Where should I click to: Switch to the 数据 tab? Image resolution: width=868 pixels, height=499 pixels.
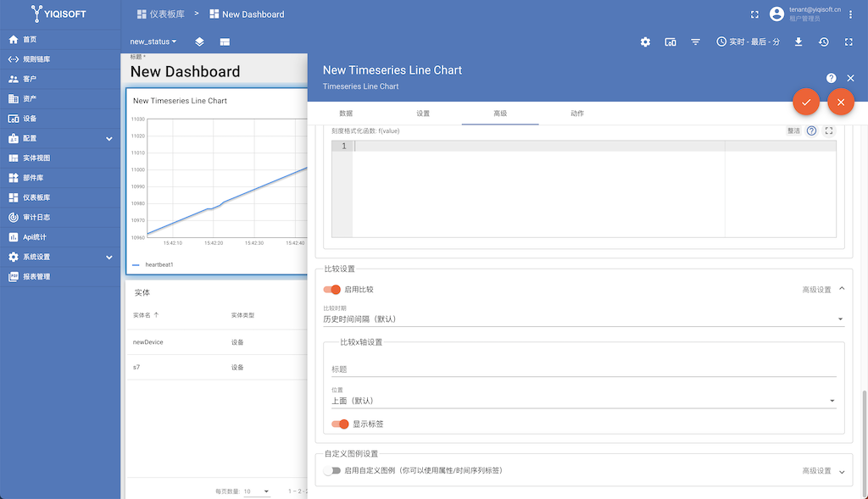point(346,114)
